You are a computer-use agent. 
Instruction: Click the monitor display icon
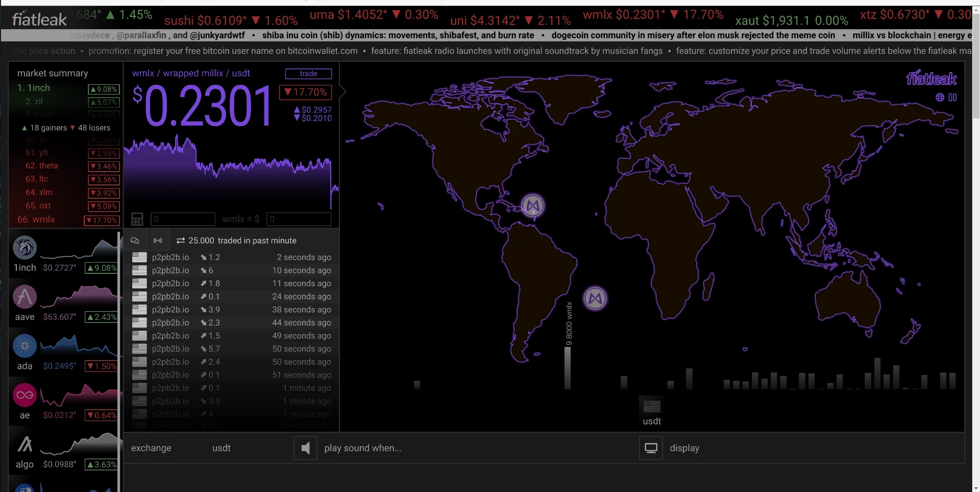[651, 448]
